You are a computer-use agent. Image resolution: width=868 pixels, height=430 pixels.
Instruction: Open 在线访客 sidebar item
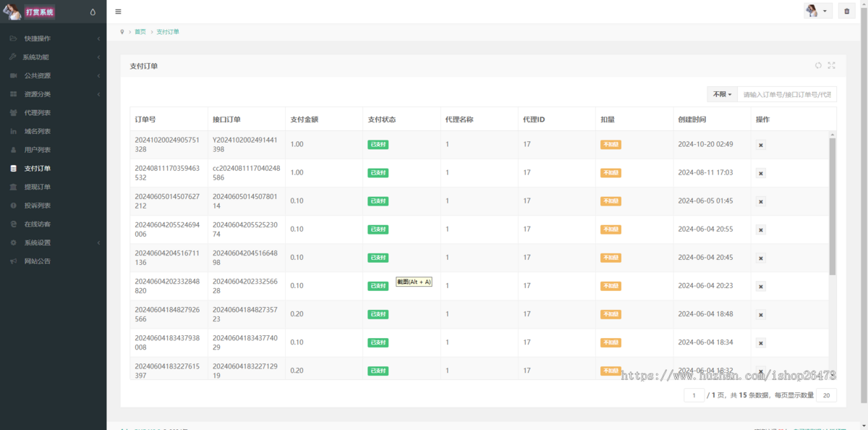[54, 224]
